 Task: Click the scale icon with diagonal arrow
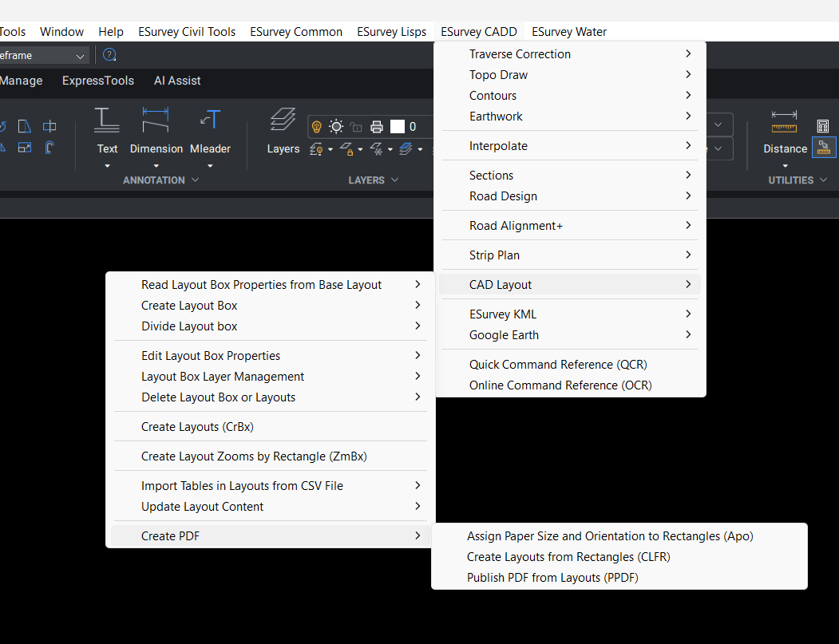[x=25, y=148]
